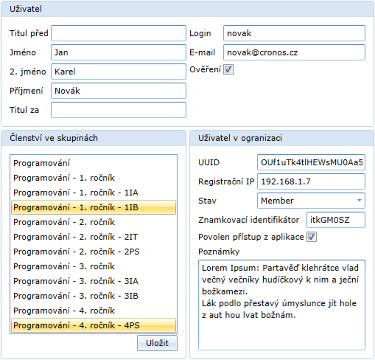Viewport: 375px width, 360px height.
Task: Deselect highlighted Programování - 4. ročník - 4PS
Action: pyautogui.click(x=93, y=325)
